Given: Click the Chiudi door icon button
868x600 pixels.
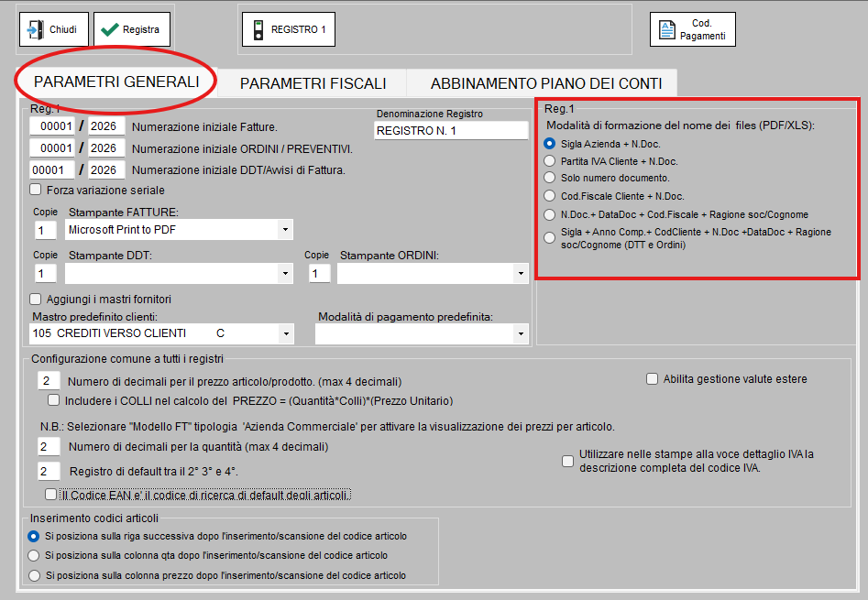Looking at the screenshot, I should (x=53, y=29).
